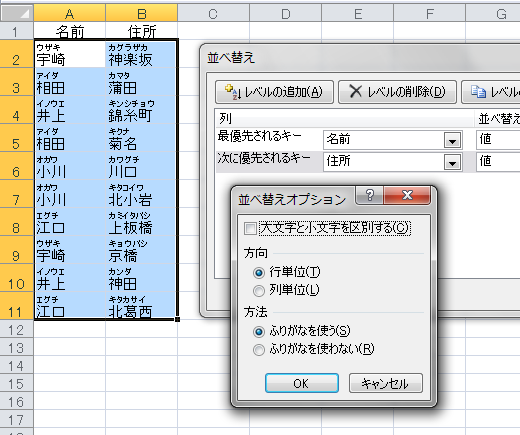This screenshot has height=435, width=520.
Task: Click OK in sort options dialog
Action: [x=302, y=383]
